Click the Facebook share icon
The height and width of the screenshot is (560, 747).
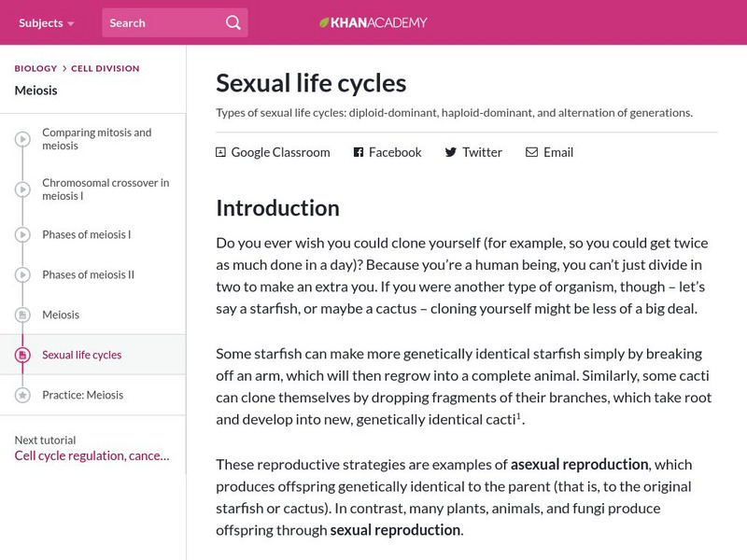(x=359, y=152)
